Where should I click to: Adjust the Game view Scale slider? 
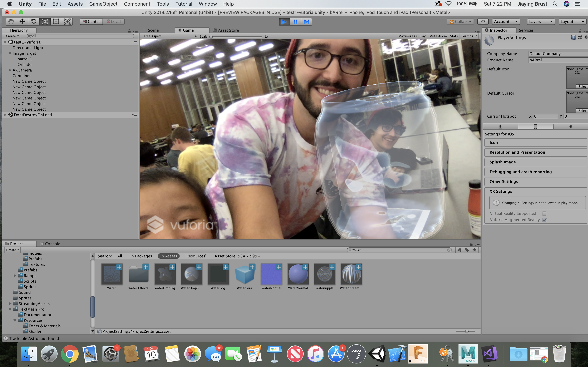point(211,37)
